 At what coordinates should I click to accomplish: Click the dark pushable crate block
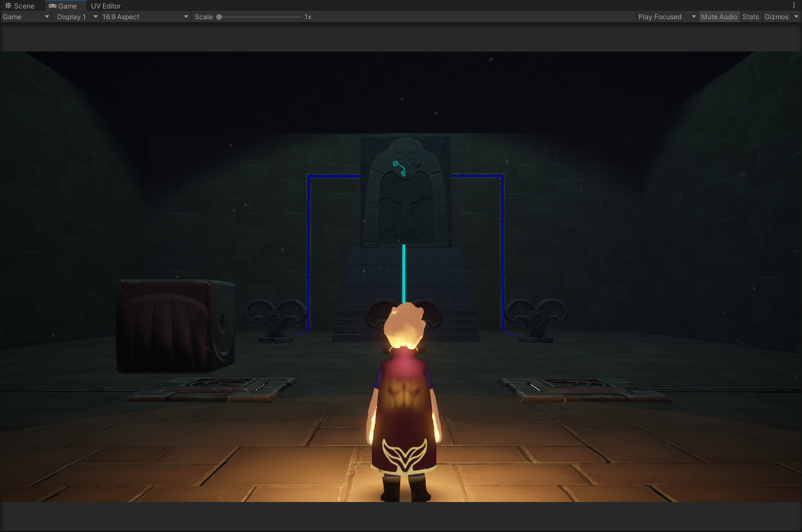click(174, 327)
